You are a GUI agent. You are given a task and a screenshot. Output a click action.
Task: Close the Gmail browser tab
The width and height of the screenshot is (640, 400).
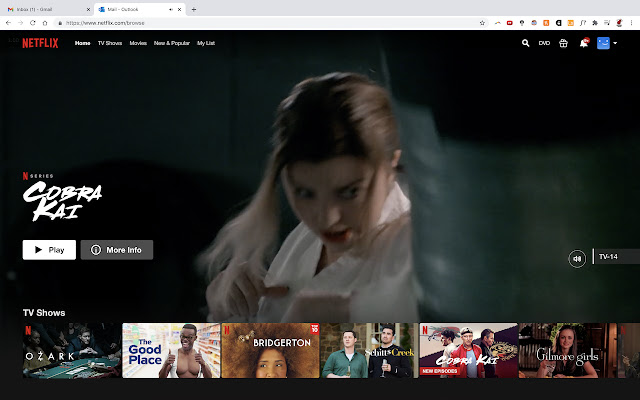pos(88,9)
